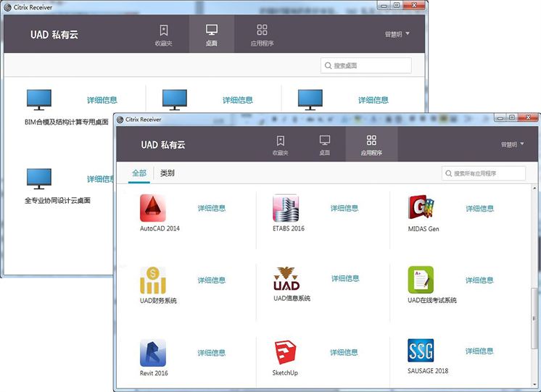Switch to 桌面 view in front window
Viewport: 541px width, 392px height.
click(325, 145)
